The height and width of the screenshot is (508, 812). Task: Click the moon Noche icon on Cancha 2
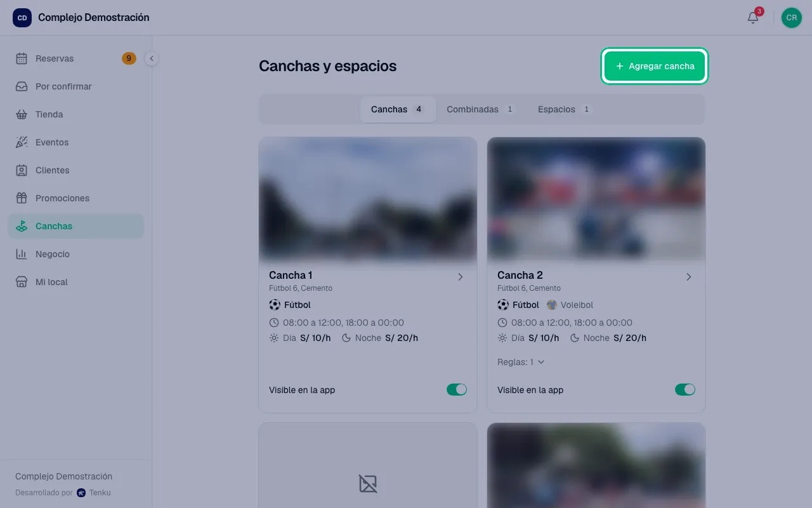pos(575,338)
